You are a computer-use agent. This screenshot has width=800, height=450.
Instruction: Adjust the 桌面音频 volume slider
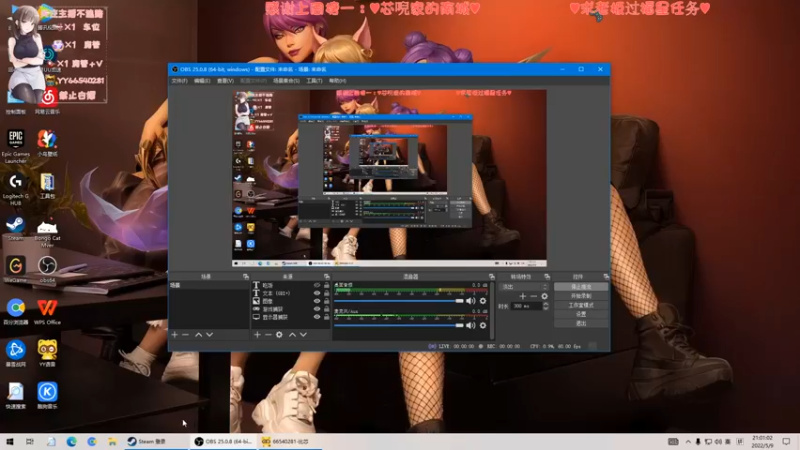coord(399,301)
